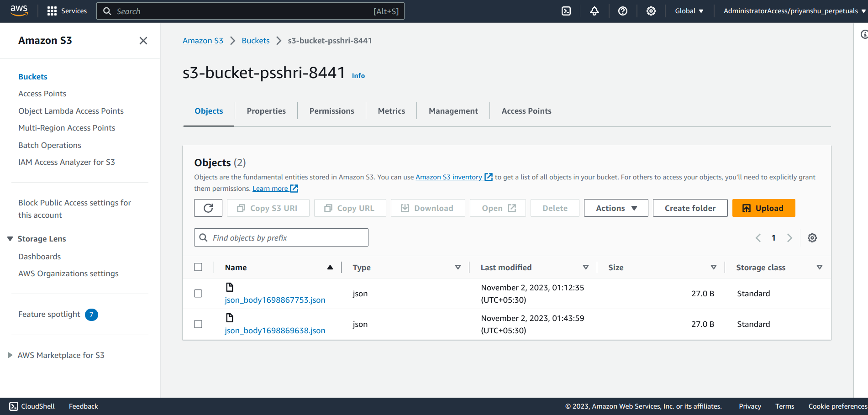Switch to the Properties tab
The image size is (868, 415).
pyautogui.click(x=266, y=111)
